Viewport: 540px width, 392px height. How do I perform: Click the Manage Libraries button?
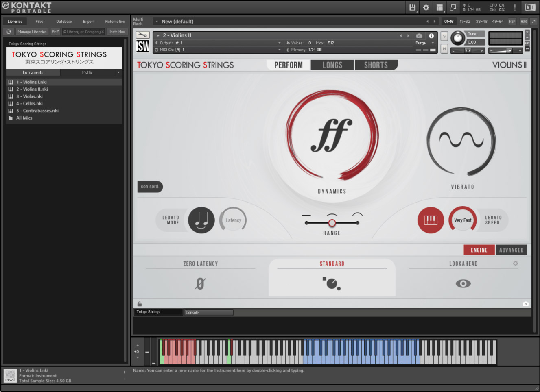pyautogui.click(x=32, y=31)
